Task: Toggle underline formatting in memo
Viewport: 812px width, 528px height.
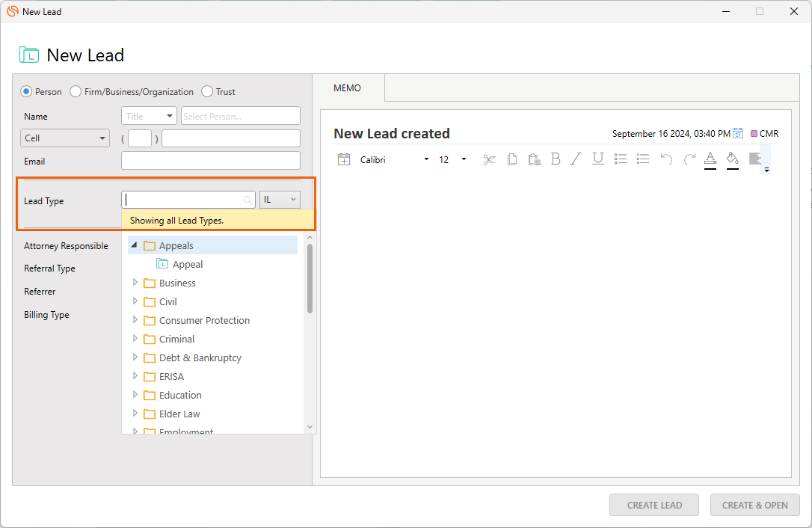Action: pos(598,159)
